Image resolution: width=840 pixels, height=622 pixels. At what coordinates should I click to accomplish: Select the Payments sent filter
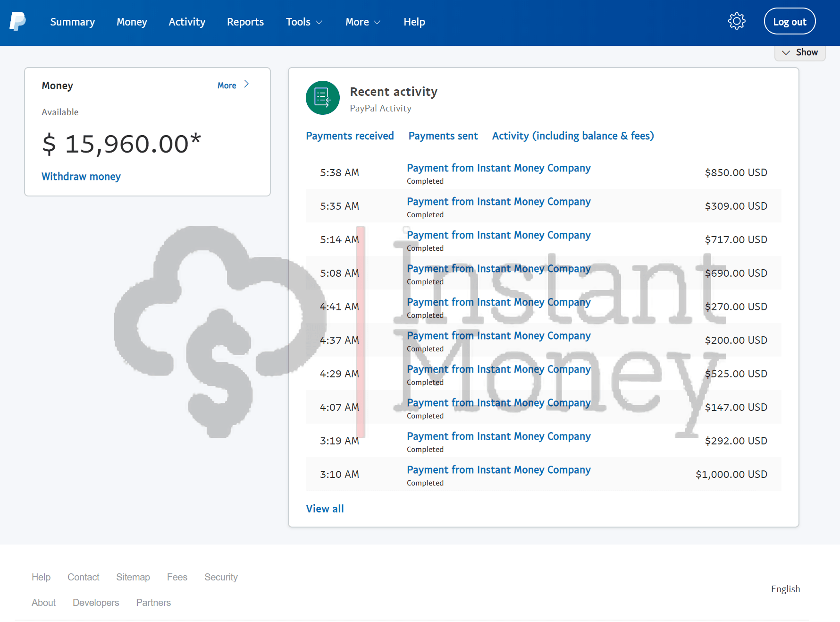tap(443, 136)
